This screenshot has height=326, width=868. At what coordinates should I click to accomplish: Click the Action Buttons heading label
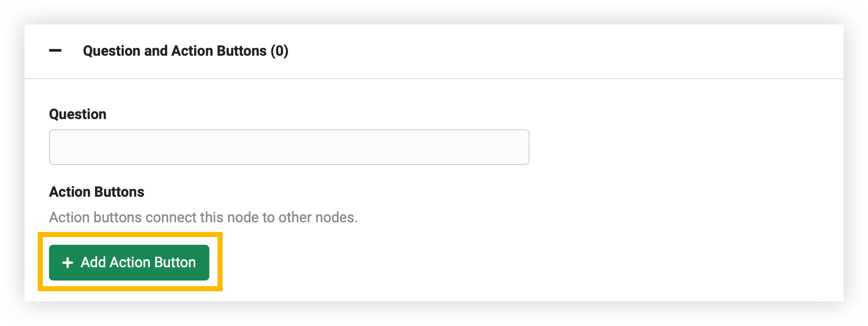click(97, 192)
